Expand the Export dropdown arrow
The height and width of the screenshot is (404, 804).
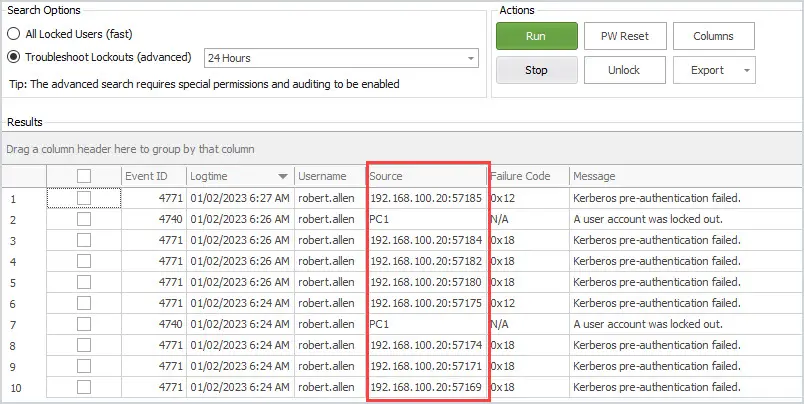coord(747,70)
